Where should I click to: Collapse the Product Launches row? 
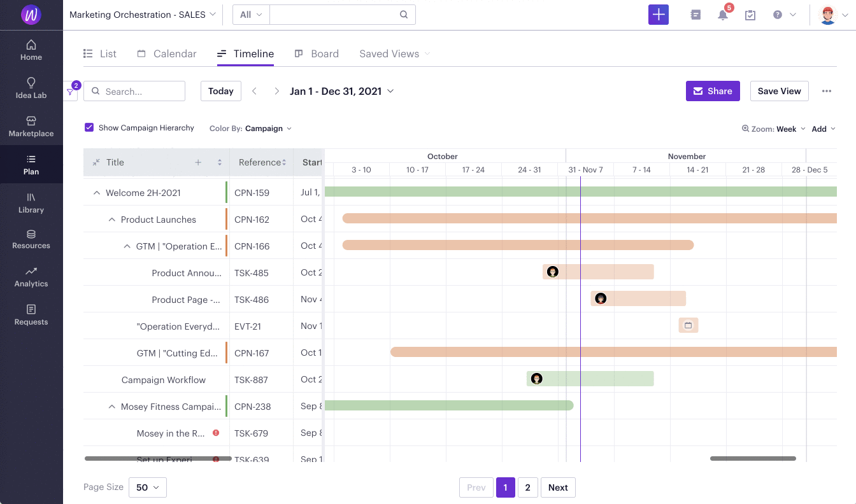point(112,220)
